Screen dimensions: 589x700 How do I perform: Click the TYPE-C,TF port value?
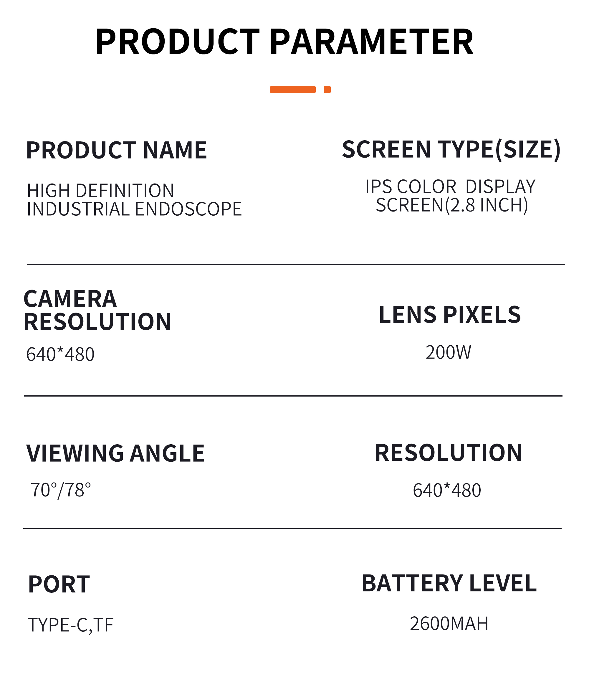tap(70, 625)
